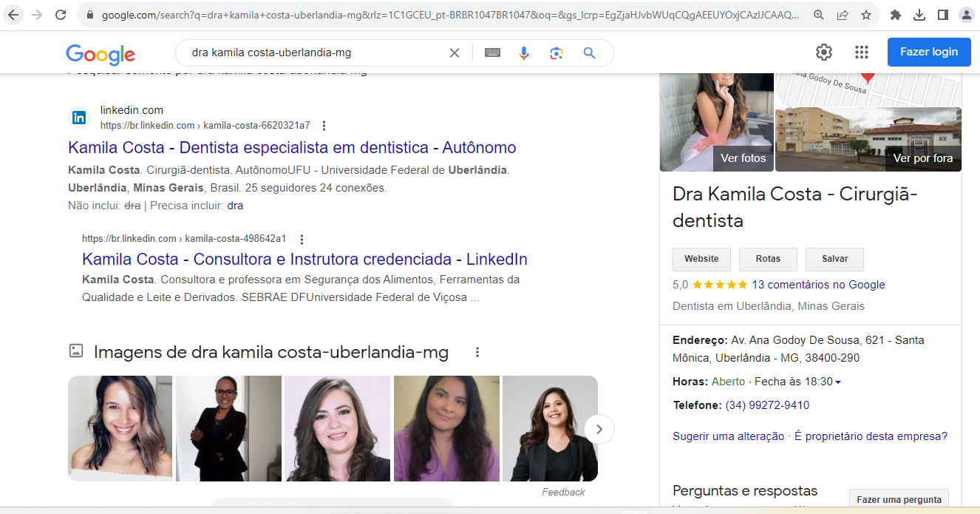Bookmark this page with star icon
The image size is (980, 514).
(866, 15)
